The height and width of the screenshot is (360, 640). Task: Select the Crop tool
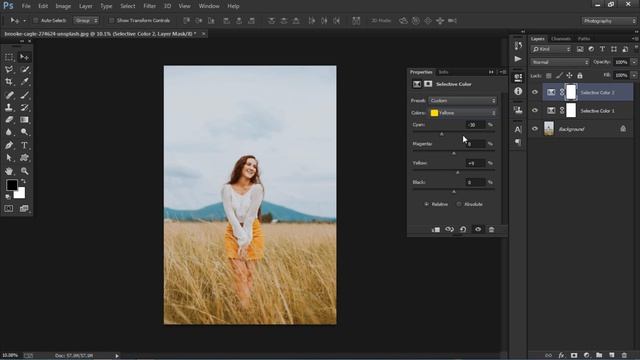coord(9,82)
